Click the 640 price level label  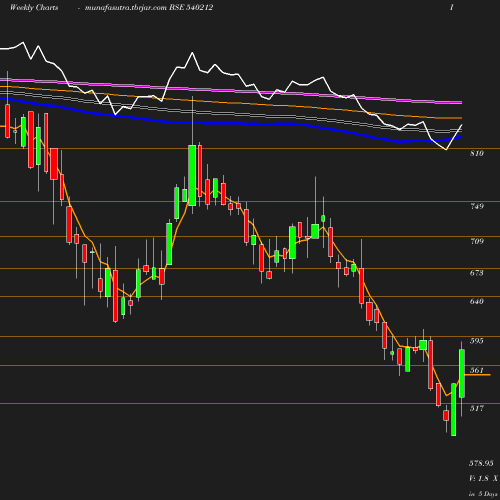[477, 301]
